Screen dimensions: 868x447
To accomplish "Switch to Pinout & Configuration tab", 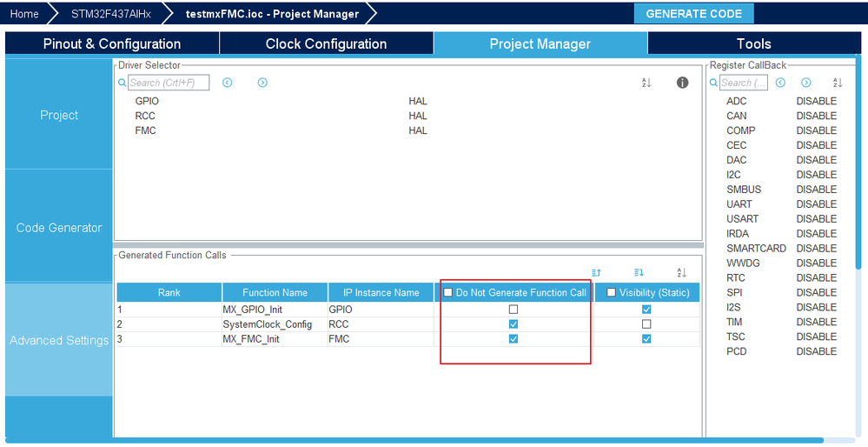I will pos(112,43).
